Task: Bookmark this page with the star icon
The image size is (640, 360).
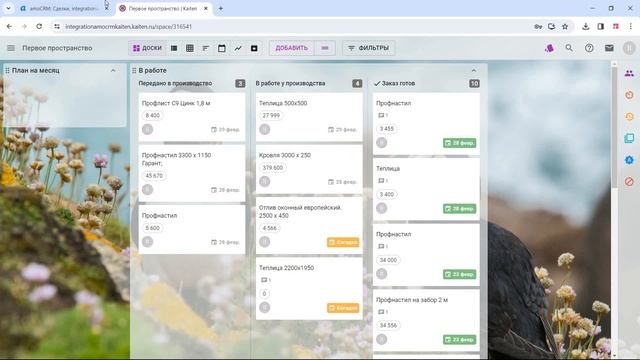Action: (565, 26)
